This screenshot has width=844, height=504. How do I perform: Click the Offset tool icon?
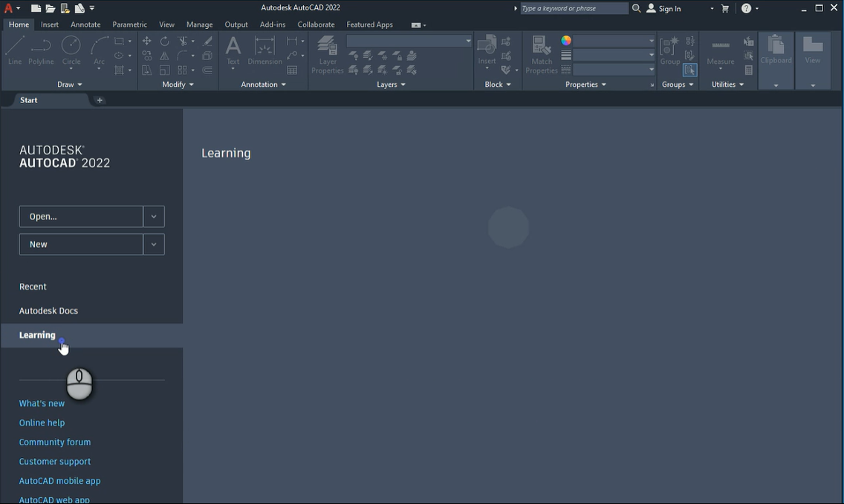pyautogui.click(x=207, y=70)
